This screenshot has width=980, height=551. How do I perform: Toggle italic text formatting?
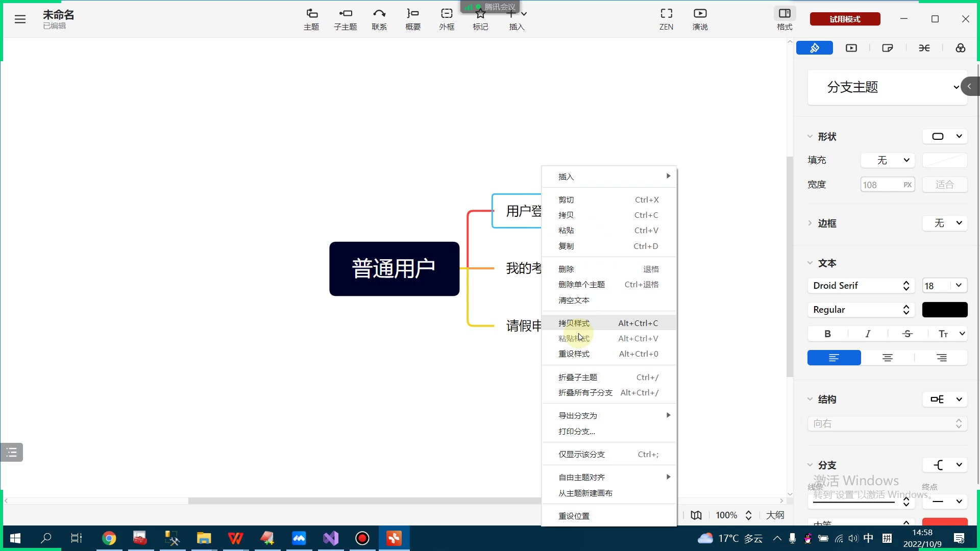coord(868,334)
